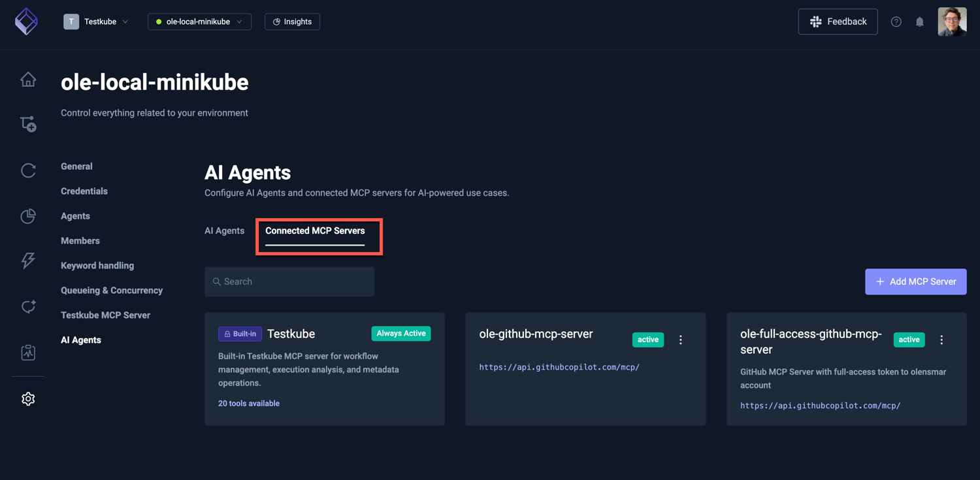Click the sparkle sync icon in sidebar
This screenshot has width=980, height=480.
click(28, 306)
